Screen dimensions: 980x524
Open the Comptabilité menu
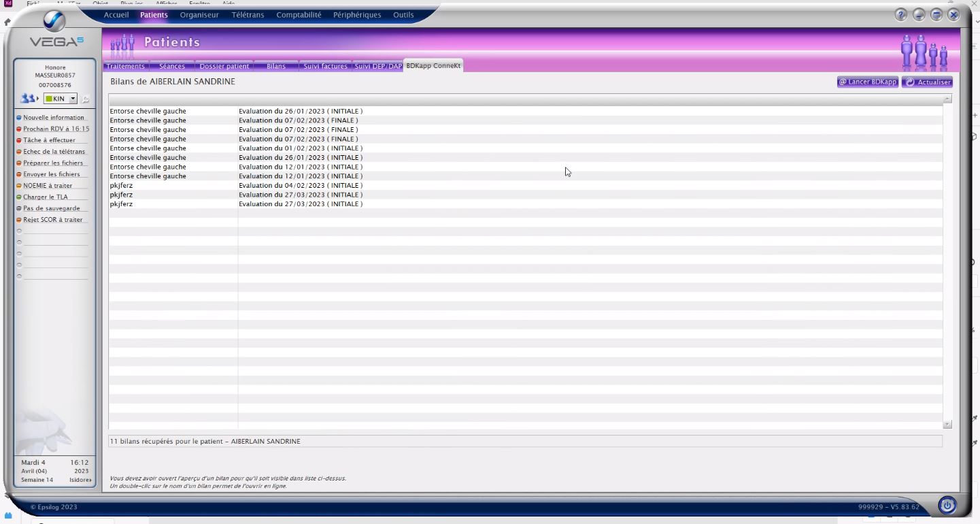point(299,15)
